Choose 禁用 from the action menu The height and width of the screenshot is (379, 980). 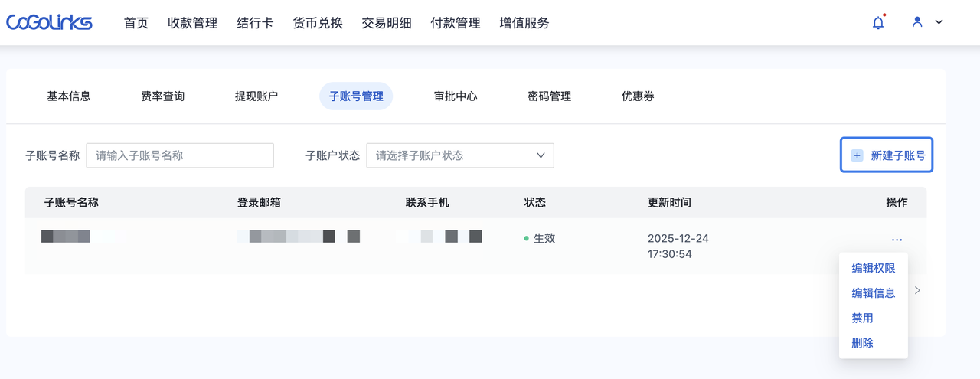click(863, 319)
